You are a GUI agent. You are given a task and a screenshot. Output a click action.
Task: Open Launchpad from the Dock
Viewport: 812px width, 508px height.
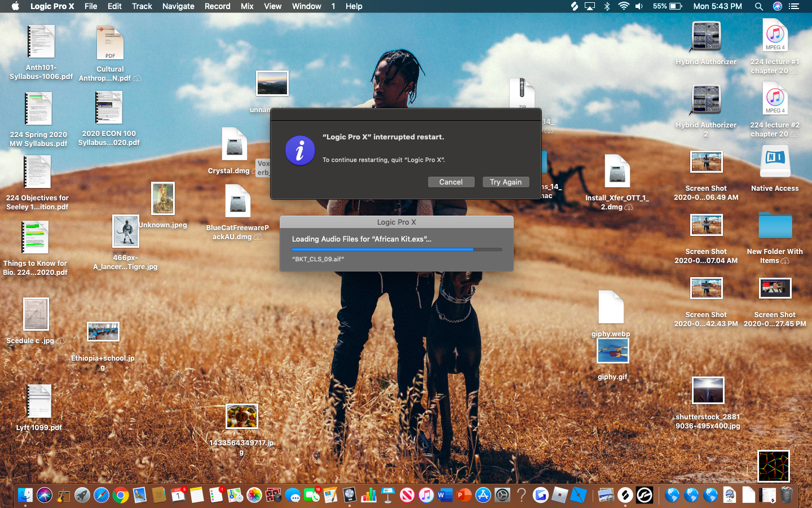tap(82, 495)
